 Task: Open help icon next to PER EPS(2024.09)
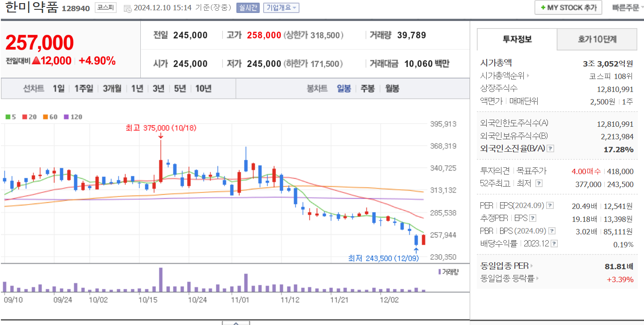pos(550,206)
